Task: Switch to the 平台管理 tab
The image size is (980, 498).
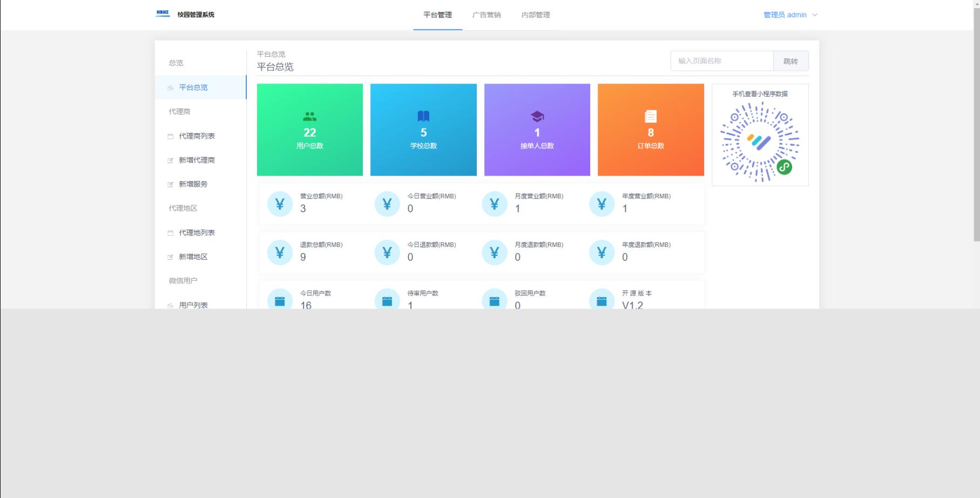Action: [437, 15]
